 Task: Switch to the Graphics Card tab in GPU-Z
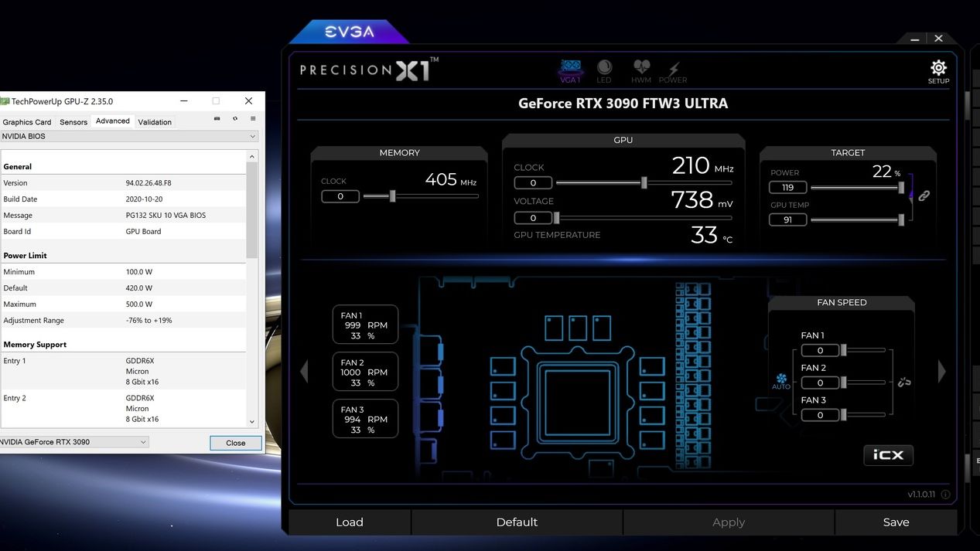click(27, 122)
